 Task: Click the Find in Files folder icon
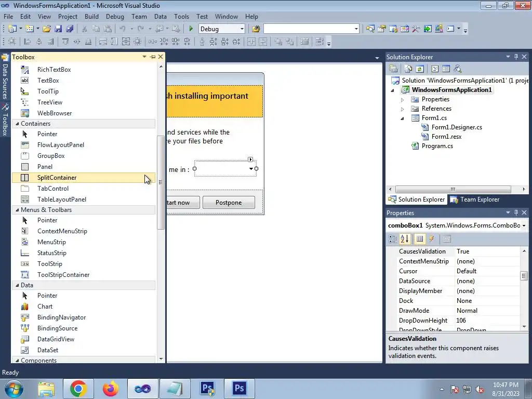click(x=256, y=29)
